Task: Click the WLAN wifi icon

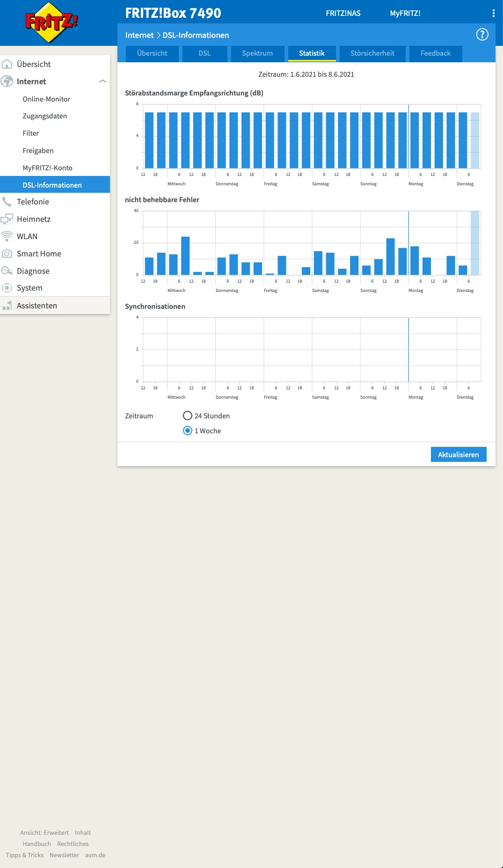Action: click(7, 236)
